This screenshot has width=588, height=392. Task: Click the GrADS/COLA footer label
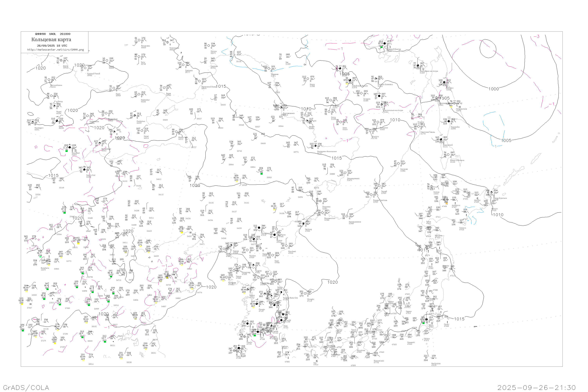coord(26,388)
